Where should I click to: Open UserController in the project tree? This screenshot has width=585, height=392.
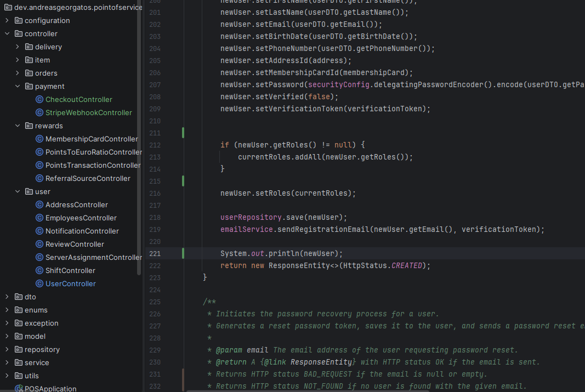point(70,283)
